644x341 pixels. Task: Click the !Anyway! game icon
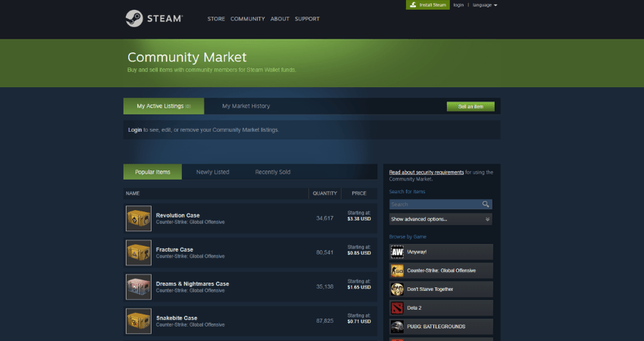tap(397, 252)
